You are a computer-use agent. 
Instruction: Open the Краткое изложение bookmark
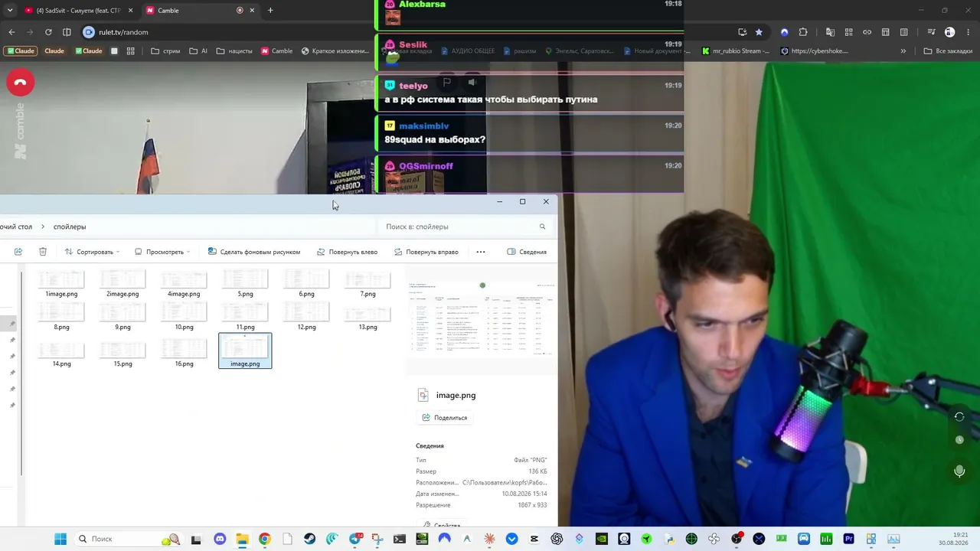[x=335, y=51]
